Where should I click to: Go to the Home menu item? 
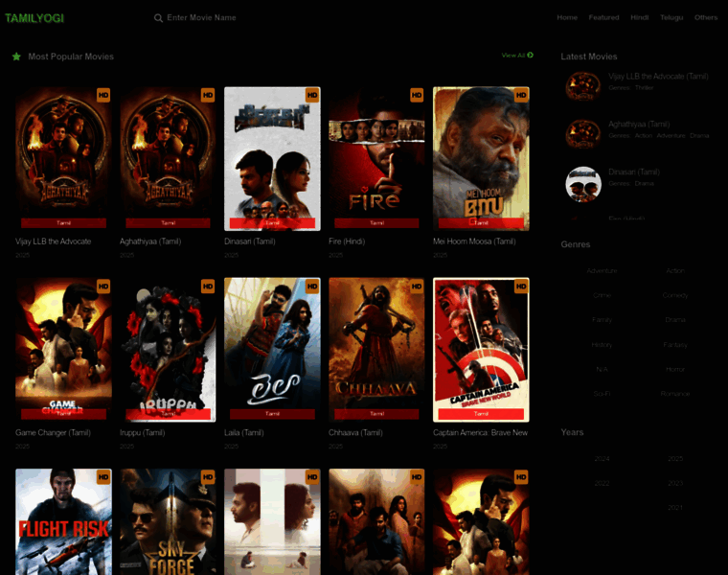tap(567, 17)
